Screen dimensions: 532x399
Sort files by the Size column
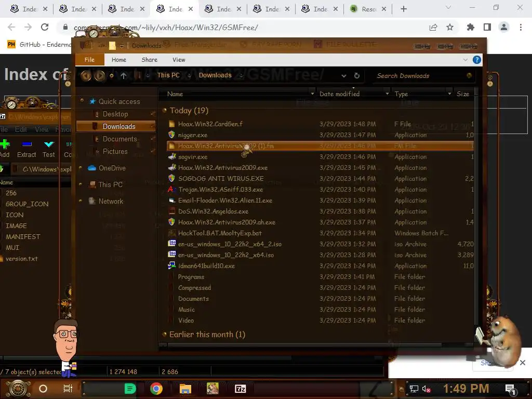(x=463, y=94)
